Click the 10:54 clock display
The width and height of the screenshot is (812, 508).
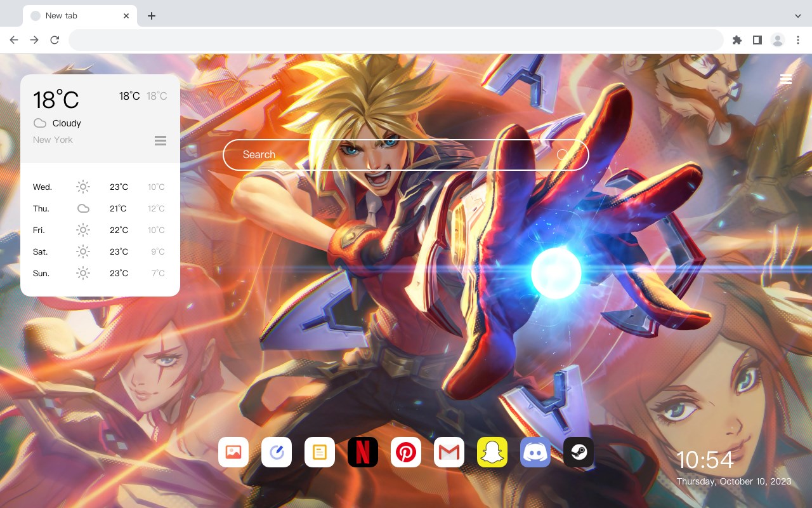[x=705, y=460]
